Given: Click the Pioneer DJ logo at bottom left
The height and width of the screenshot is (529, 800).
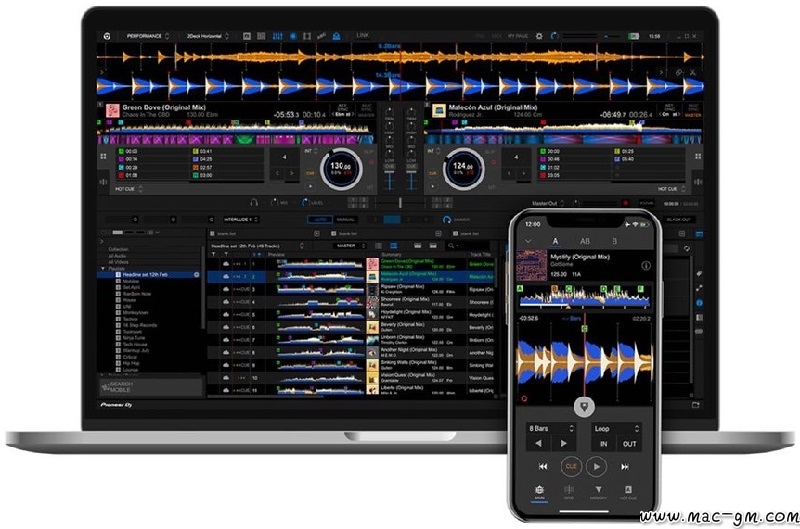Looking at the screenshot, I should [x=116, y=405].
